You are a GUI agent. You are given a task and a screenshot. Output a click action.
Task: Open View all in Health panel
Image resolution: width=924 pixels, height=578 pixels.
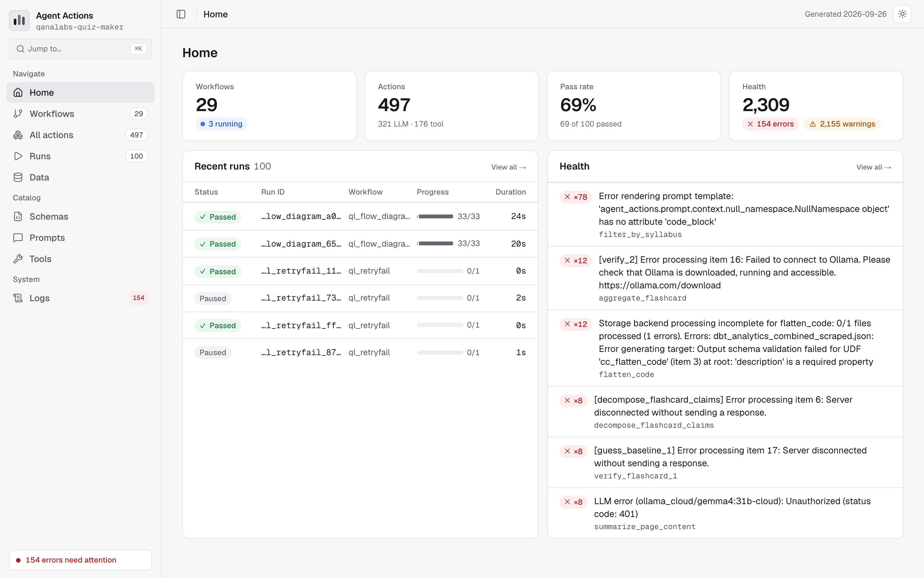pyautogui.click(x=874, y=167)
